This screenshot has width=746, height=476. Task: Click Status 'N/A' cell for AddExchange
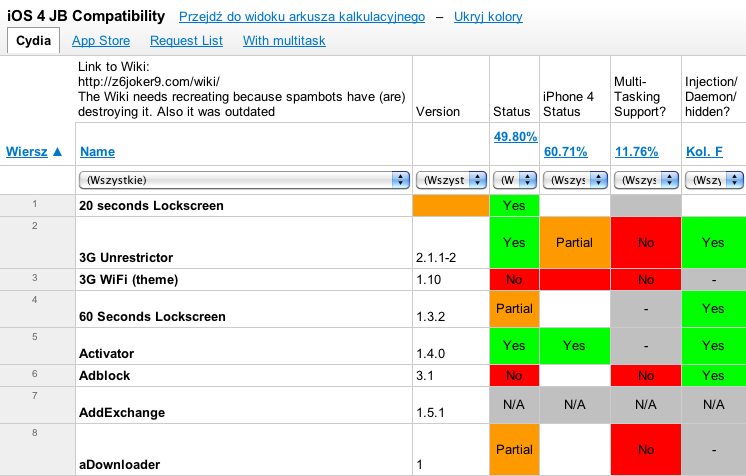tap(514, 405)
